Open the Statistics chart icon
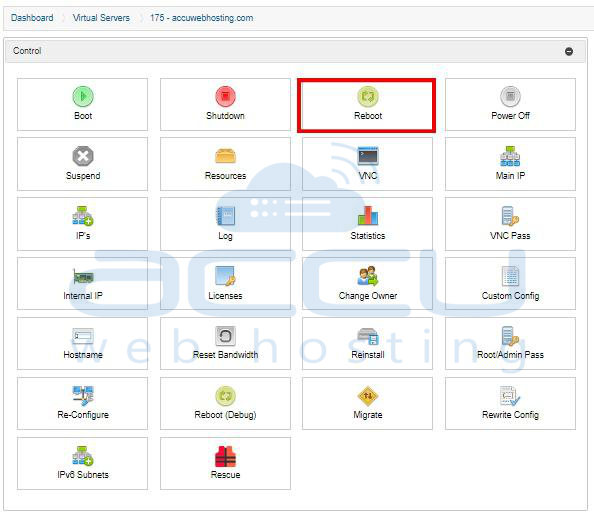The image size is (594, 515). [x=368, y=215]
